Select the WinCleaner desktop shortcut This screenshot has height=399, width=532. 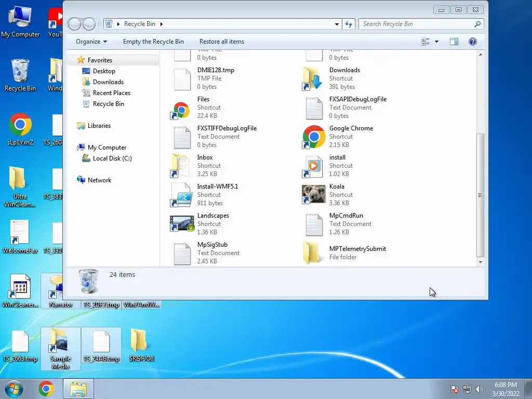[20, 290]
